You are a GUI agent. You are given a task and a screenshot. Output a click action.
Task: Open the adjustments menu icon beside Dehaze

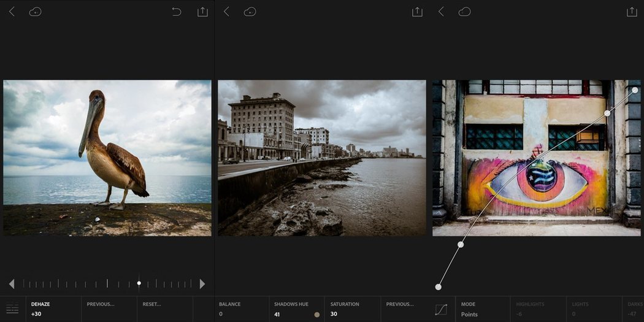click(x=12, y=309)
